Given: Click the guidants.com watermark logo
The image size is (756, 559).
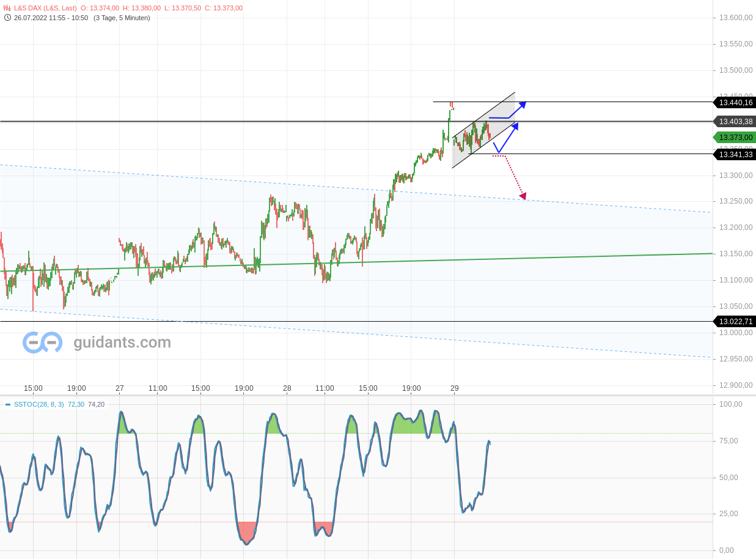Looking at the screenshot, I should tap(43, 342).
